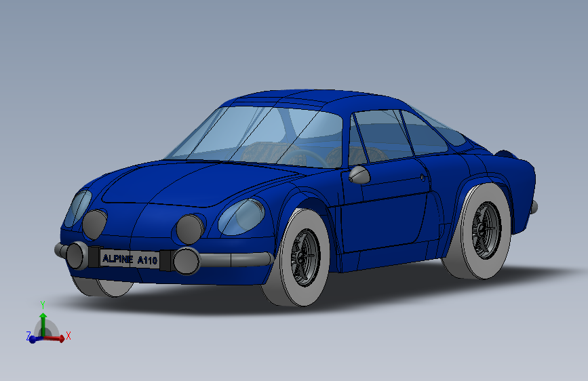Image resolution: width=588 pixels, height=381 pixels.
Task: Click the blue Z axis of the triad
Action: [x=34, y=340]
